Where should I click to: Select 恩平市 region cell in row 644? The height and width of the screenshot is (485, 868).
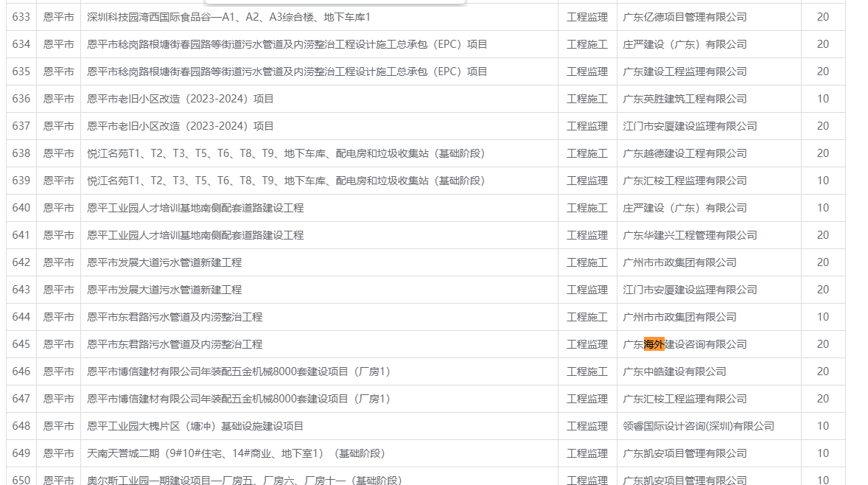pos(58,317)
